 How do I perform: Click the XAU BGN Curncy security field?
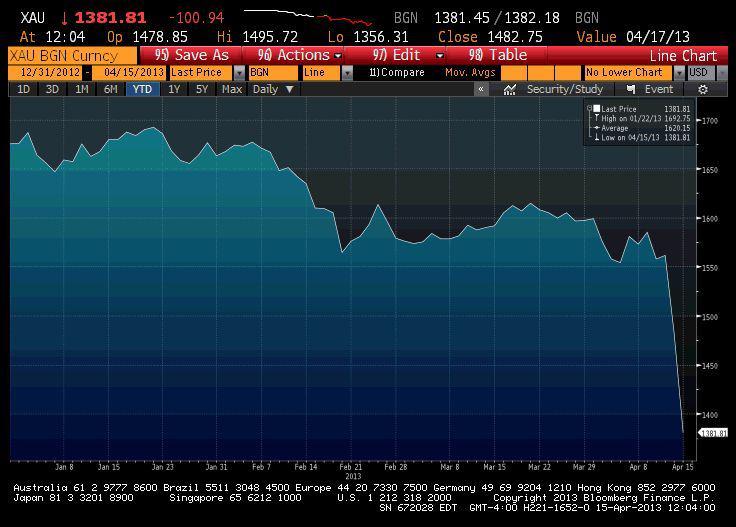click(x=70, y=55)
